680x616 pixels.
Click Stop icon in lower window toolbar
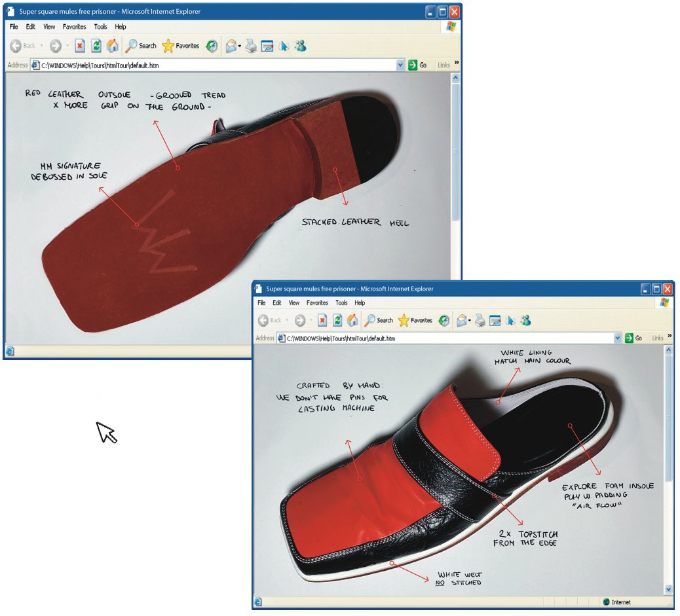click(x=322, y=320)
